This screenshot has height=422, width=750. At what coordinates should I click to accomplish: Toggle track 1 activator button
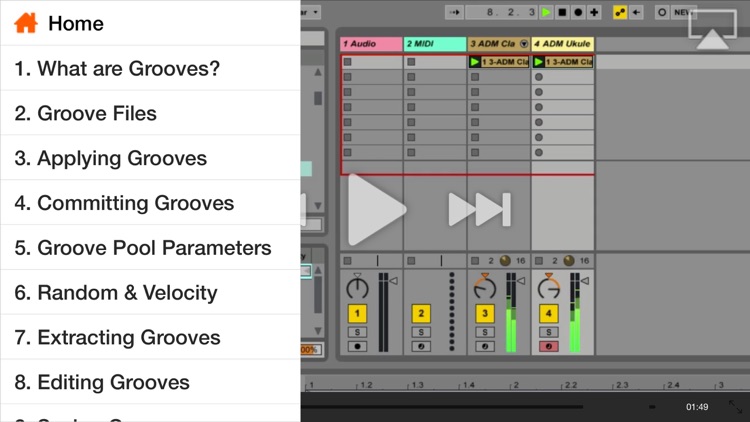357,314
